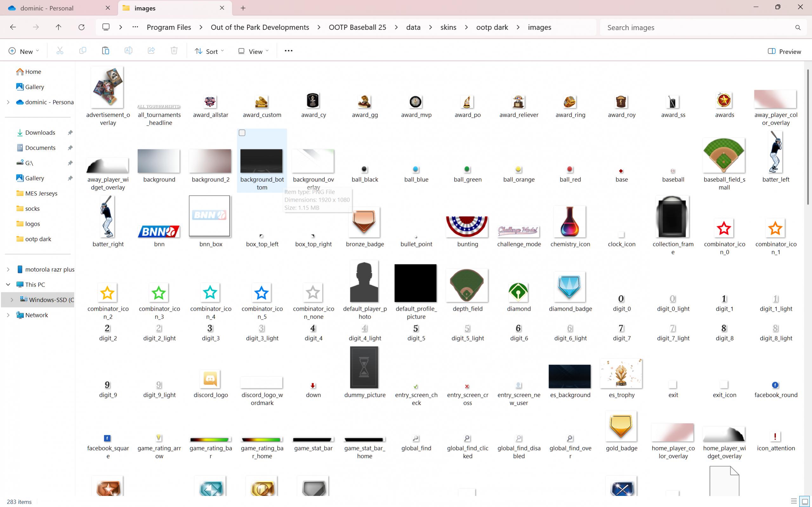This screenshot has height=507, width=812.
Task: Click the Paste icon in toolbar
Action: (x=105, y=51)
